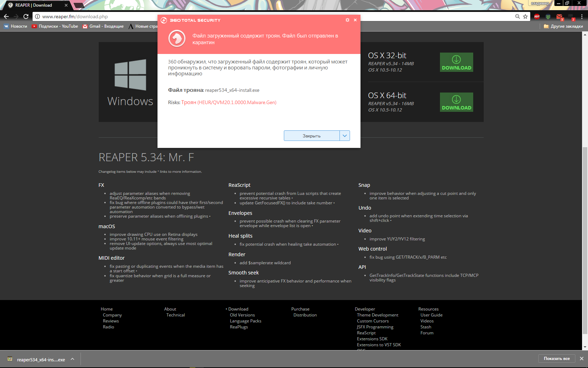Click the REAPER 5.34: Mr. F heading

click(146, 157)
